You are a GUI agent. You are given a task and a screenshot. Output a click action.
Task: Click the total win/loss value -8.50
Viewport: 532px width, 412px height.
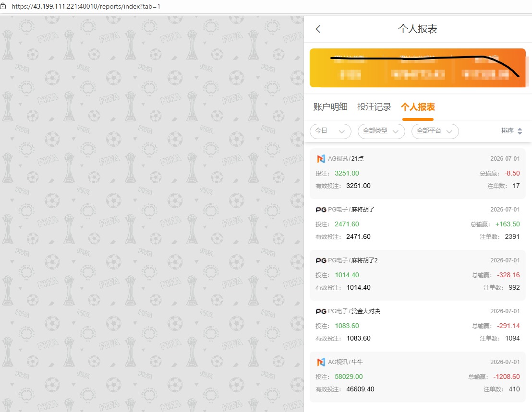click(512, 174)
